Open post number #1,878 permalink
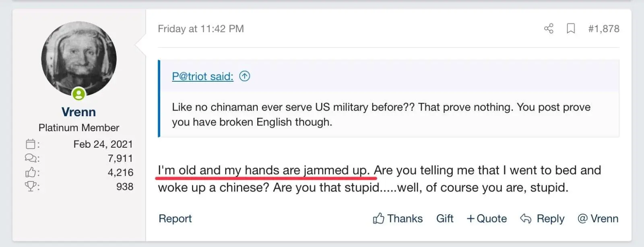Viewport: 644px width, 247px height. pos(604,29)
